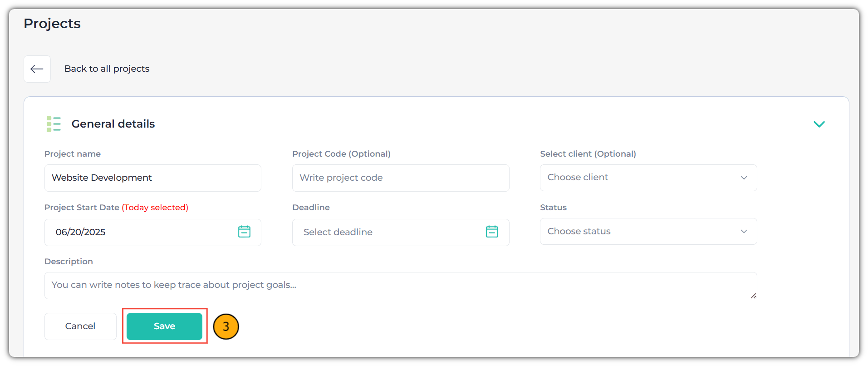Click the General details list icon

54,124
